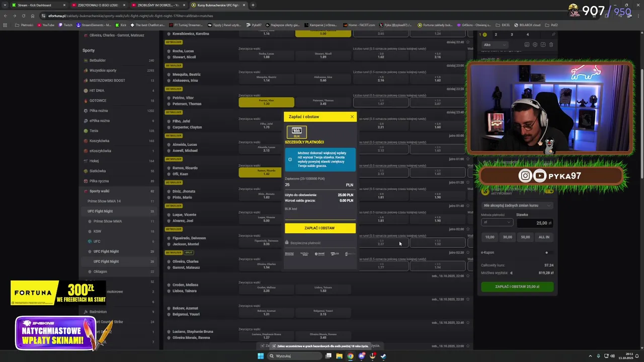Viewport: 644px width, 362px height.
Task: Click the Stawka 25,00 zł field
Action: coord(535,223)
